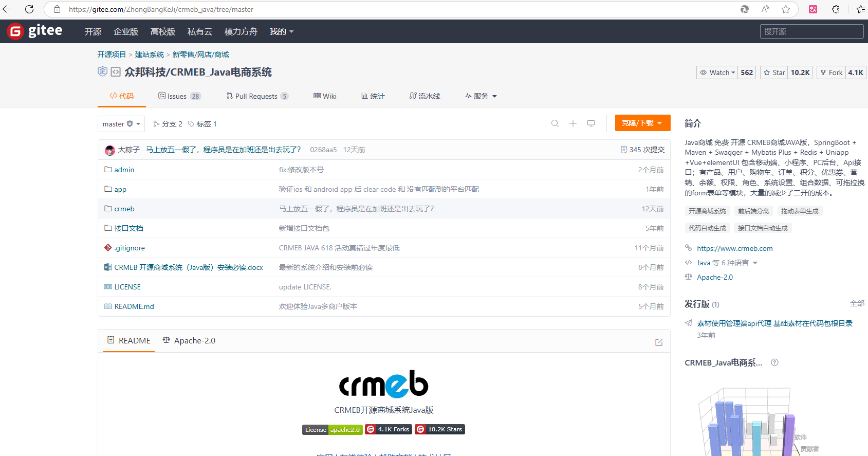The width and height of the screenshot is (868, 456).
Task: Click the help question mark icon beside CRMEB_Java
Action: pyautogui.click(x=774, y=362)
